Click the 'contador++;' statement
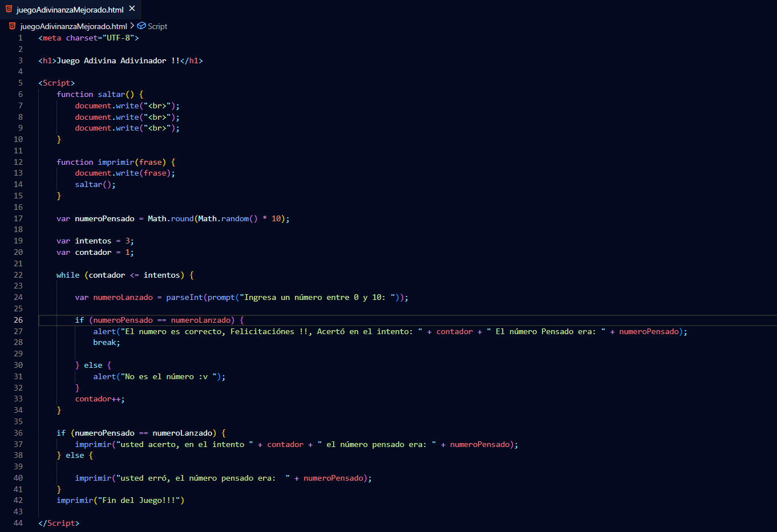The height and width of the screenshot is (532, 777). (x=100, y=399)
